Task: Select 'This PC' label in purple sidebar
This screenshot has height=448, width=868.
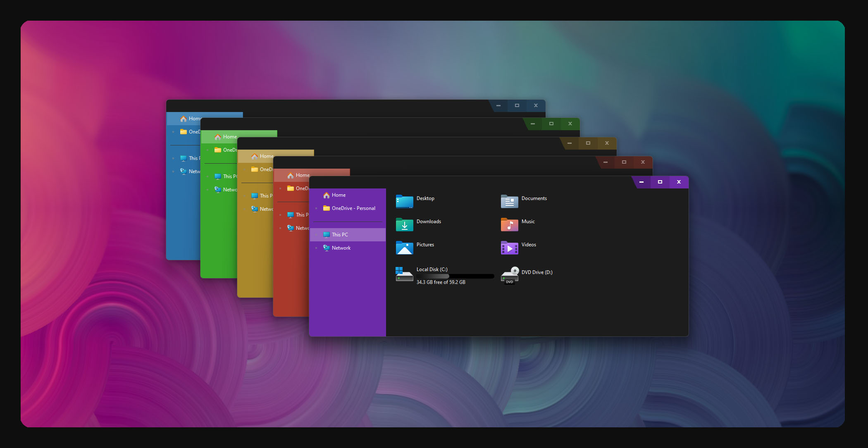Action: tap(340, 235)
